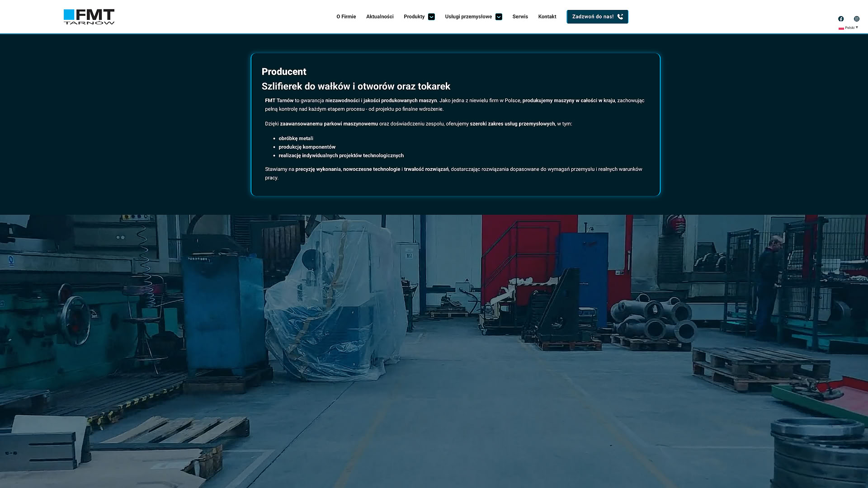Click the Polish flag icon

[x=841, y=28]
